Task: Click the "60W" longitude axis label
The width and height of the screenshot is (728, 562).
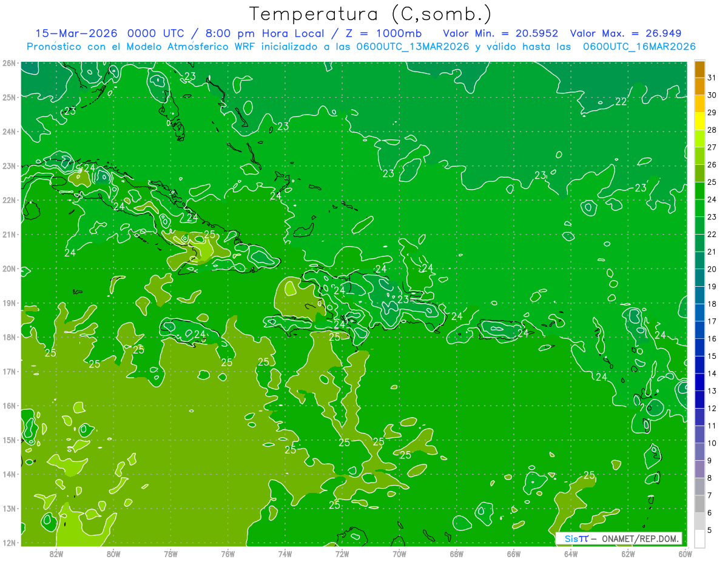Action: [685, 554]
